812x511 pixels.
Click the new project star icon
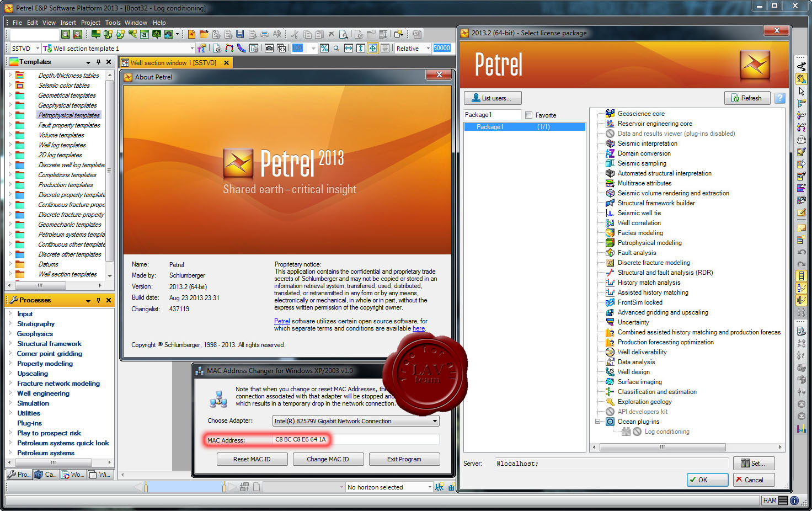tap(191, 34)
